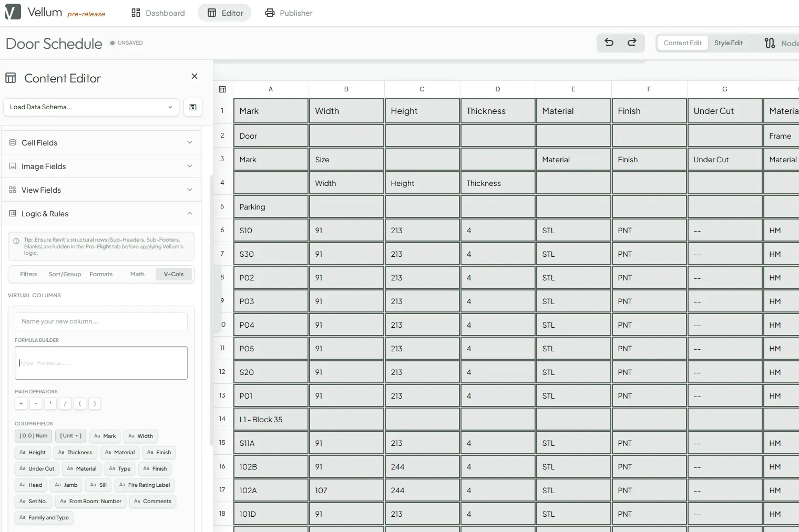
Task: Expand the Cell Fields section
Action: click(x=101, y=142)
